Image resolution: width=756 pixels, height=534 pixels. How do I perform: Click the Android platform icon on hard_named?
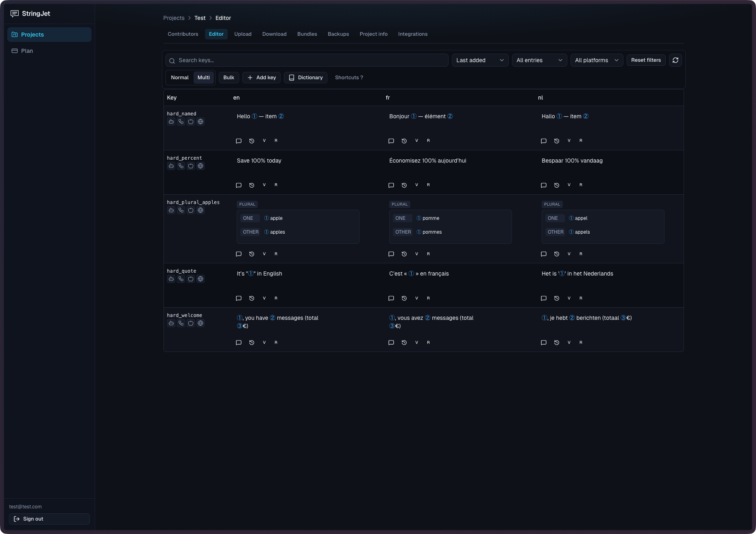click(x=171, y=122)
